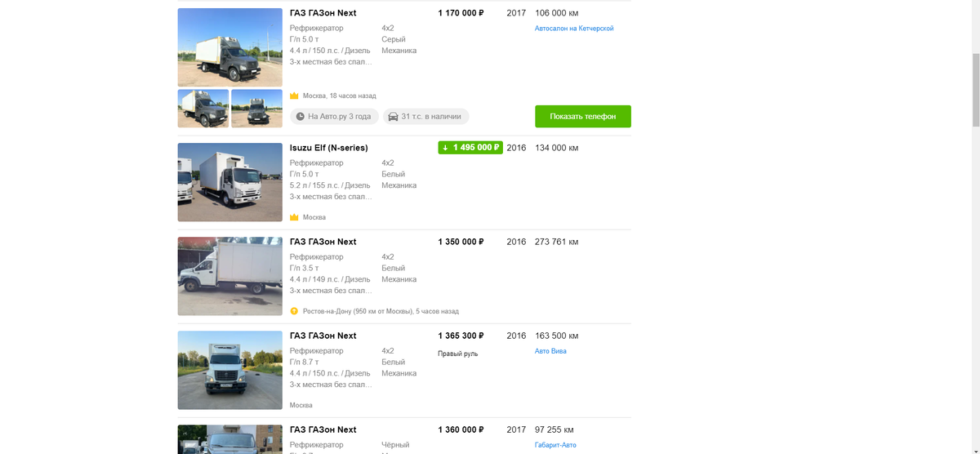Follow the "Габарит-Авто" dealer link

(555, 445)
